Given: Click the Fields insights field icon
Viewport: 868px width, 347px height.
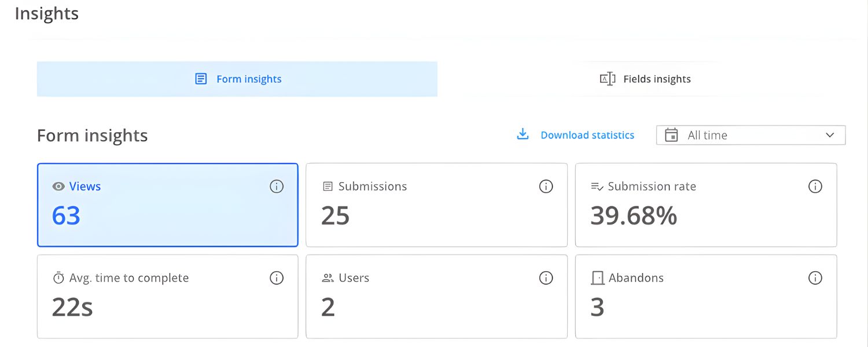Looking at the screenshot, I should (608, 79).
